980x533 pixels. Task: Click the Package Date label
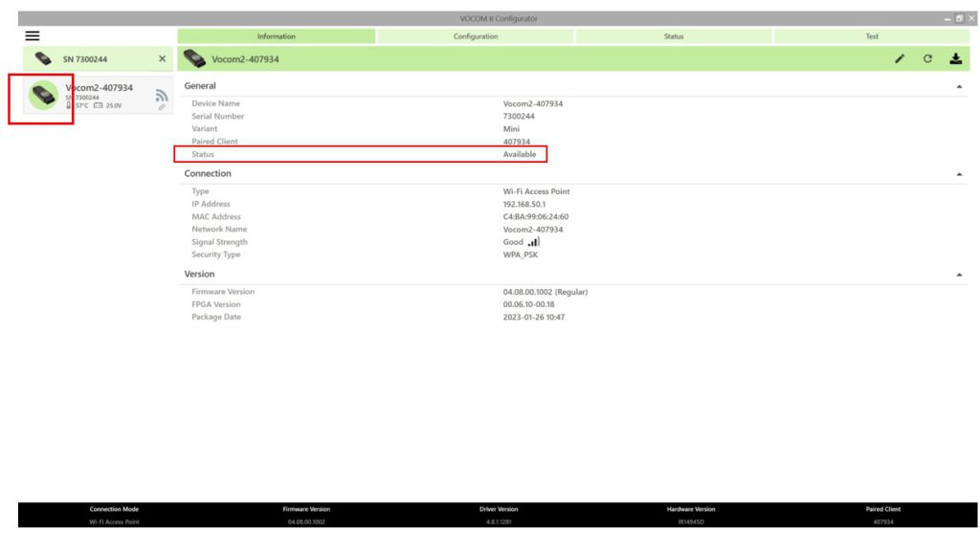[x=216, y=317]
